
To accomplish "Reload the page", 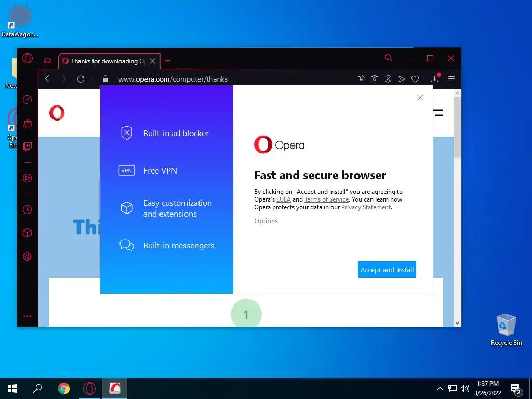I will click(81, 79).
